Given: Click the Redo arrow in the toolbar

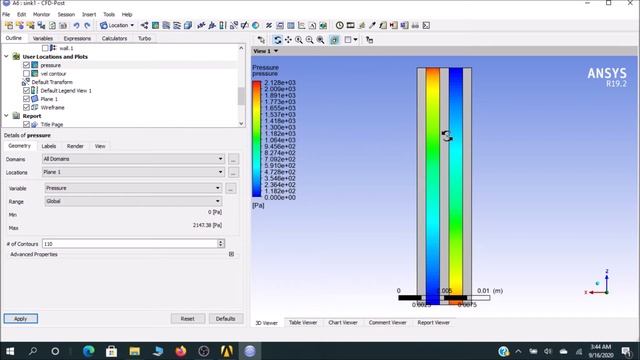Looking at the screenshot, I should coord(87,25).
